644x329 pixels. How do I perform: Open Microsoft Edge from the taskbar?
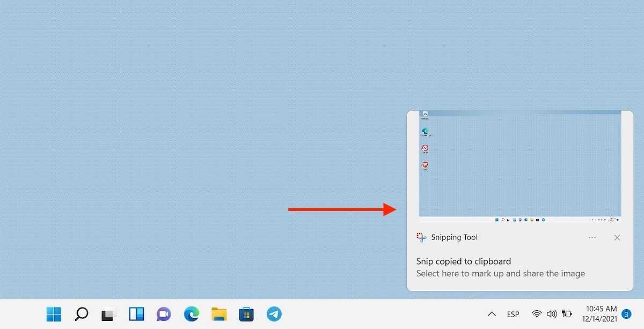tap(191, 314)
